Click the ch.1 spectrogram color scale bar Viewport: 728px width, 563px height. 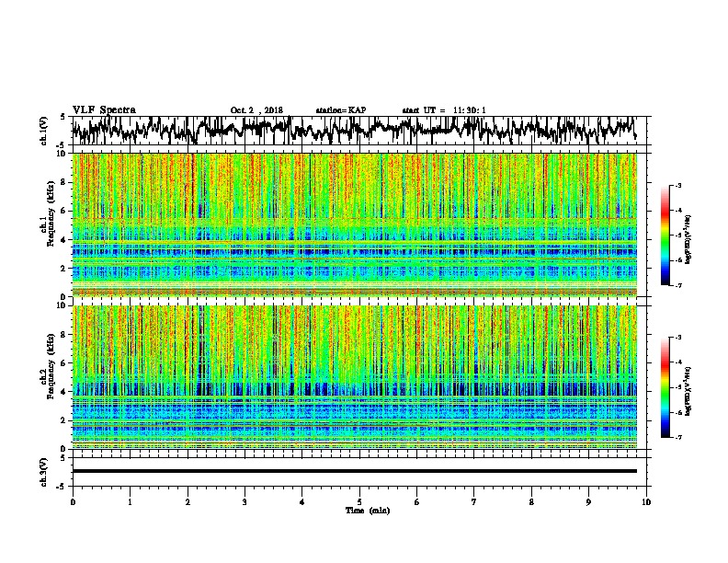(665, 236)
